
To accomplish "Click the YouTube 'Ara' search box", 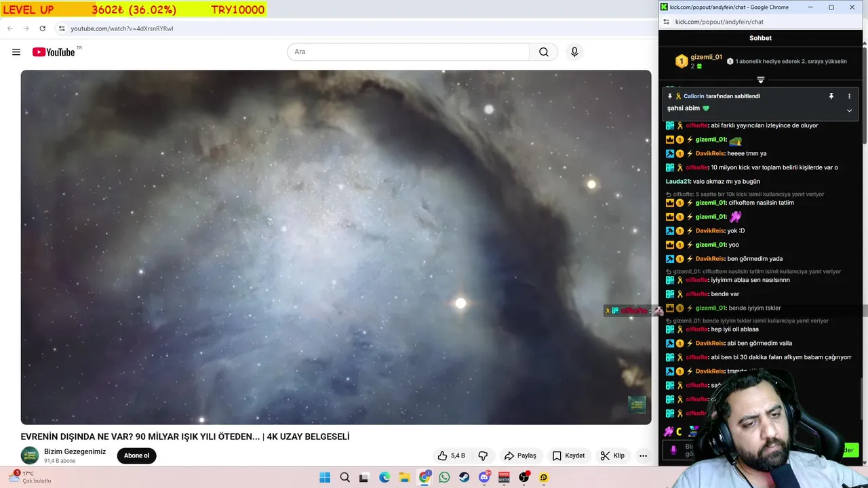I will tap(408, 52).
